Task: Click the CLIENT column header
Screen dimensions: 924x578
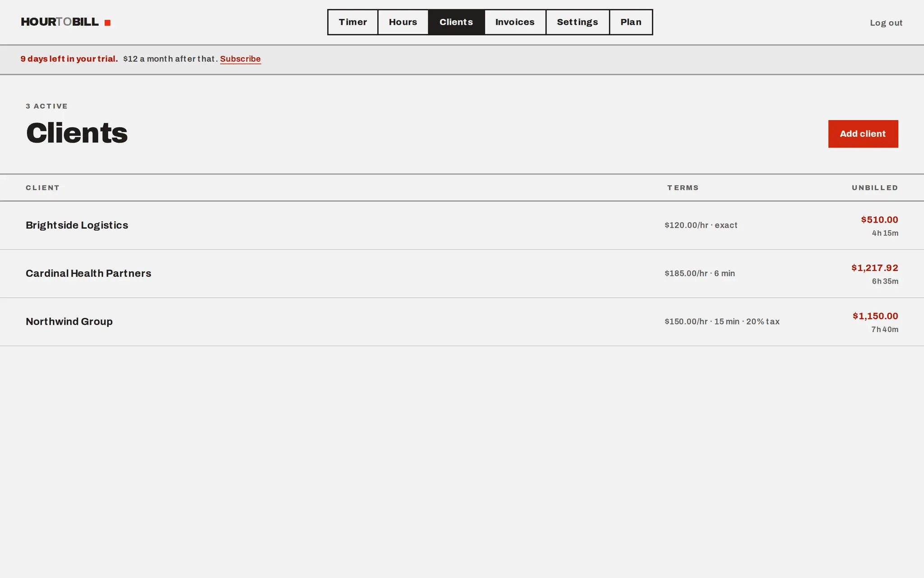Action: (42, 188)
